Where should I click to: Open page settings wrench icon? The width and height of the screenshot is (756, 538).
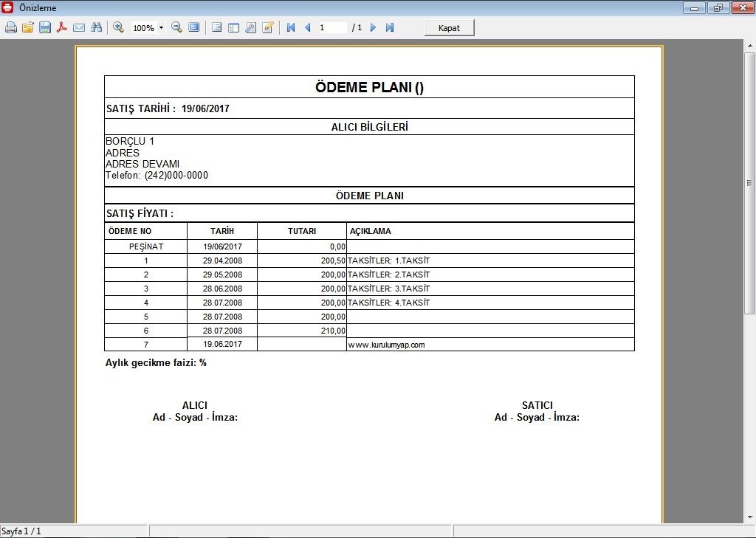click(251, 27)
